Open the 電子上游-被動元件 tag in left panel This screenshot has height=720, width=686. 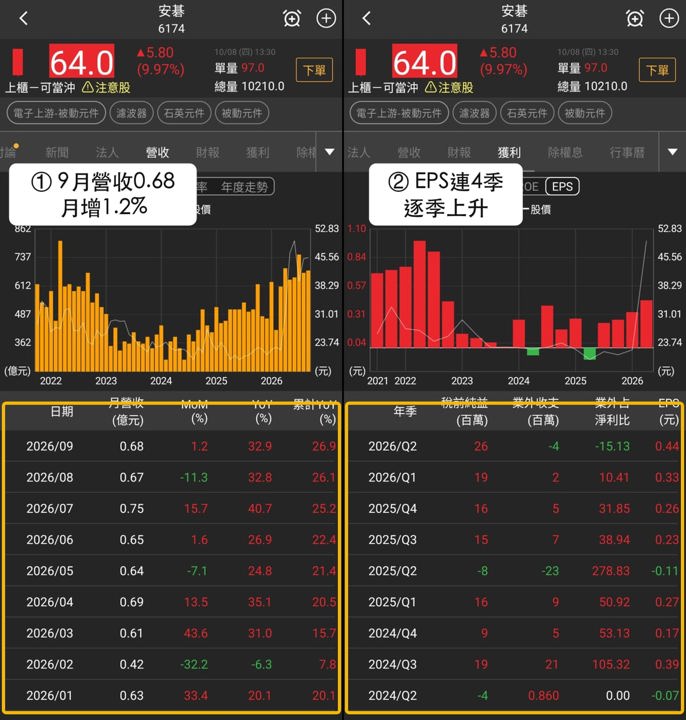click(x=56, y=113)
